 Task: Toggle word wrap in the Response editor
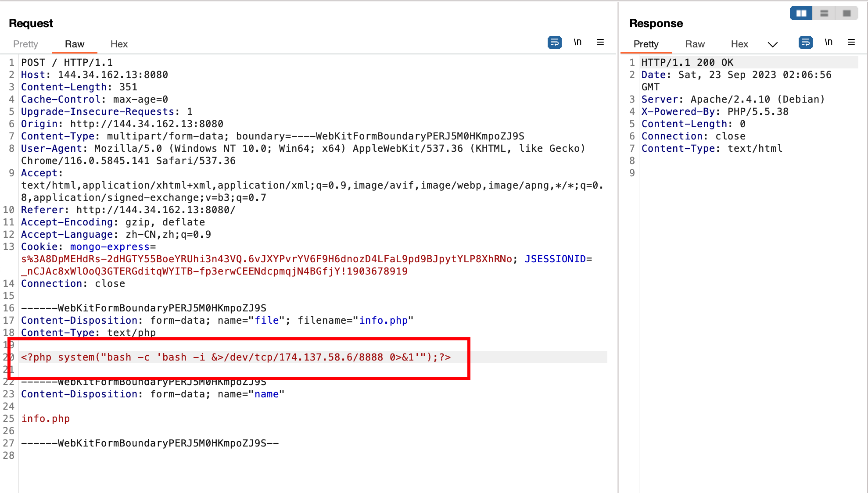(806, 42)
